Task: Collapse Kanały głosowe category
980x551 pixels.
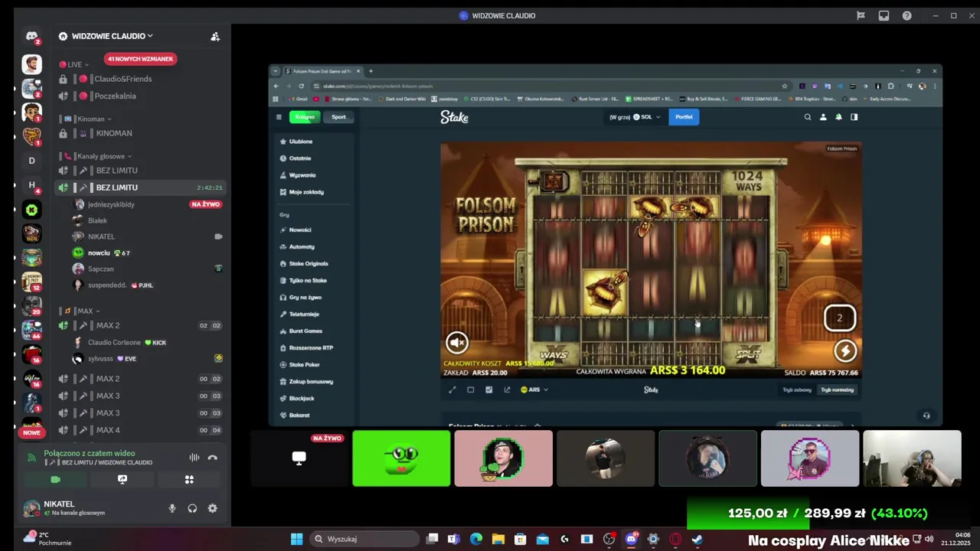Action: tap(96, 156)
